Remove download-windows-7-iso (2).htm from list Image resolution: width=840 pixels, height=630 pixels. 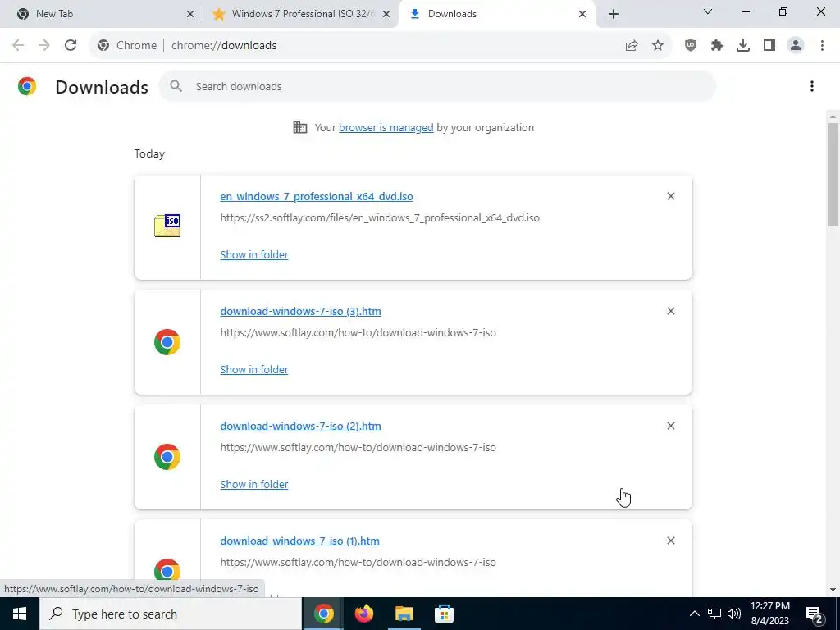click(671, 426)
